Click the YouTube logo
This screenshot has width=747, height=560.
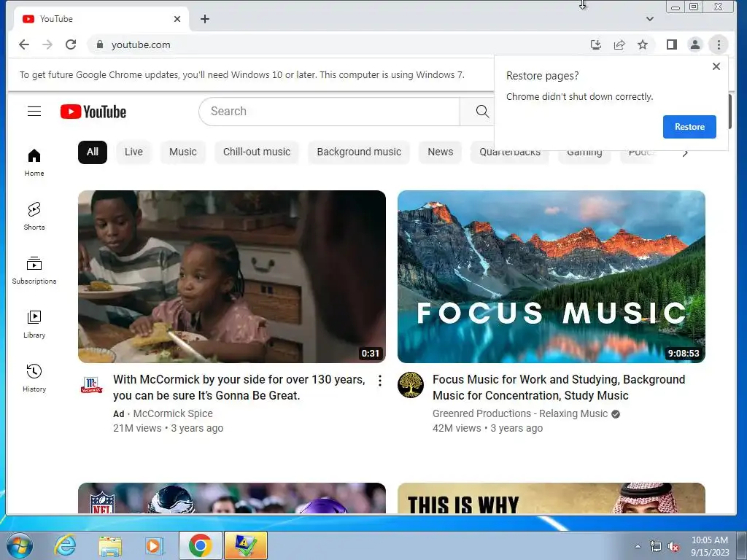click(93, 112)
